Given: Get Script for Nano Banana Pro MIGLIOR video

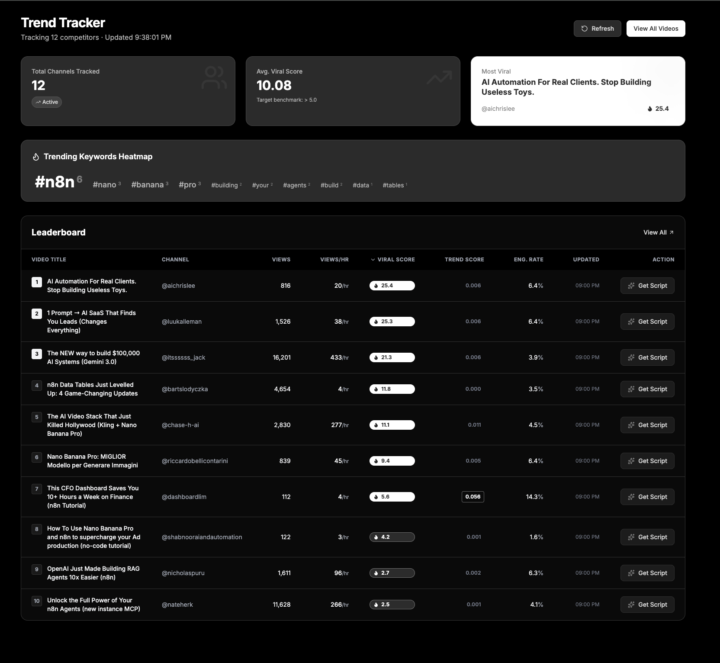Looking at the screenshot, I should (x=647, y=461).
